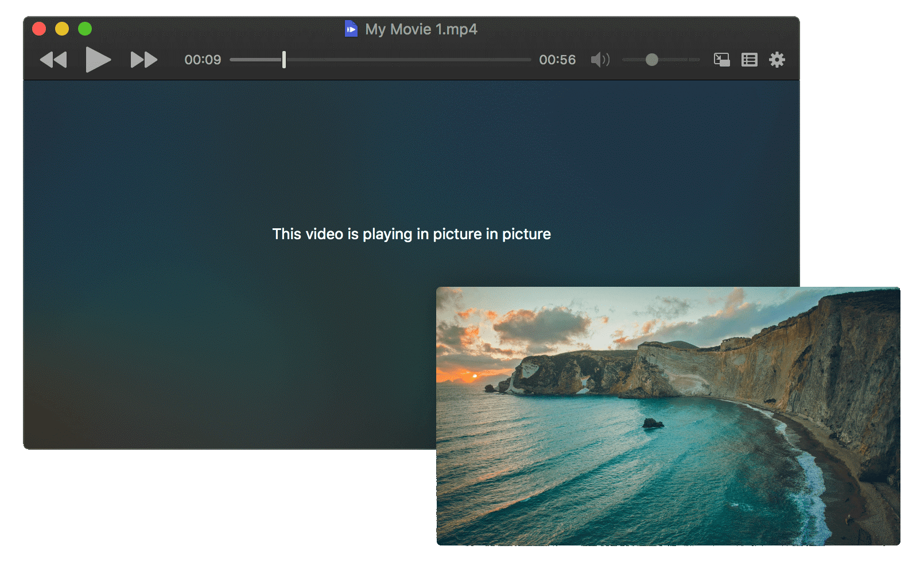Activate picture-in-picture mode
This screenshot has height=569, width=924.
click(721, 59)
